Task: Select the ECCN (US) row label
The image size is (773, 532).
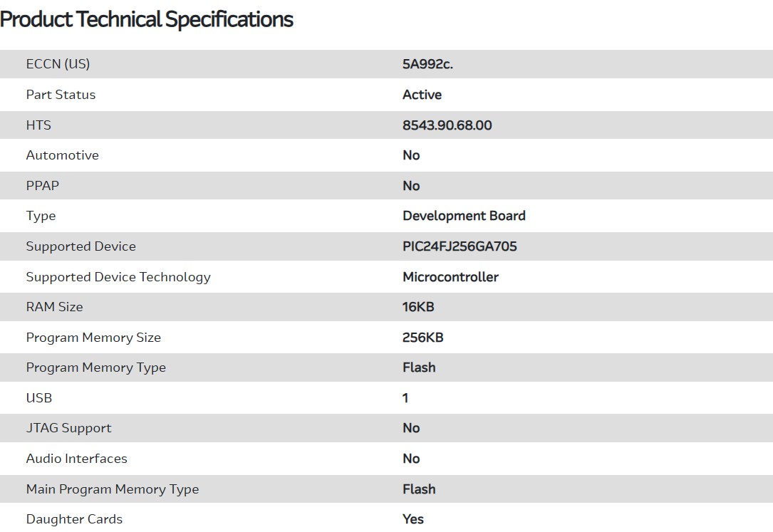Action: pyautogui.click(x=58, y=64)
